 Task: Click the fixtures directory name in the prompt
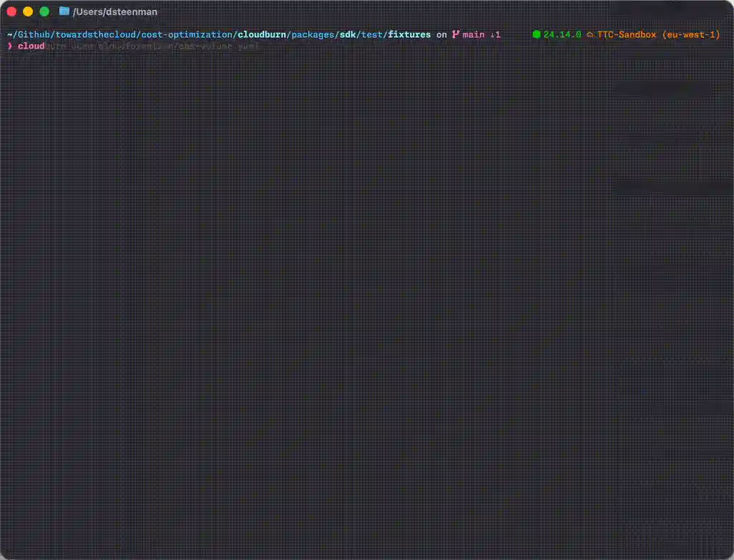[408, 34]
